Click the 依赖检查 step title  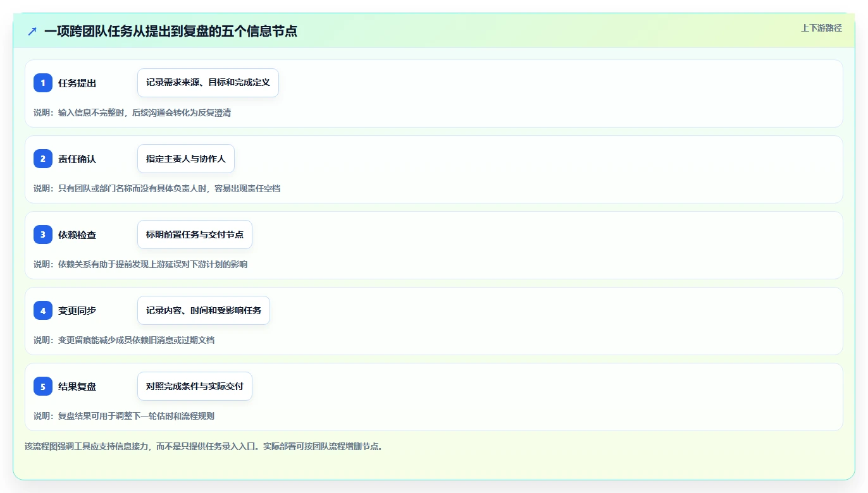(x=77, y=234)
